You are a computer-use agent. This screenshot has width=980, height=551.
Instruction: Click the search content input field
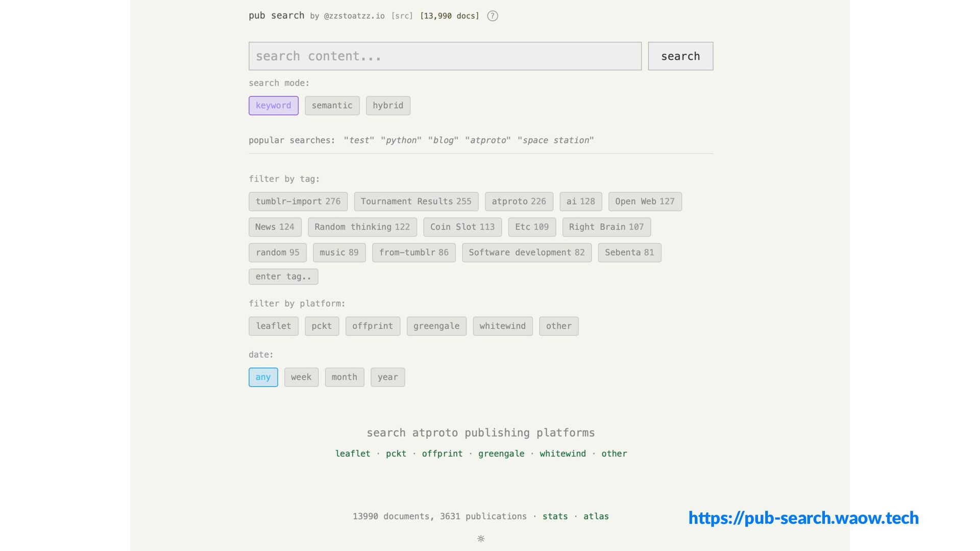coord(445,56)
